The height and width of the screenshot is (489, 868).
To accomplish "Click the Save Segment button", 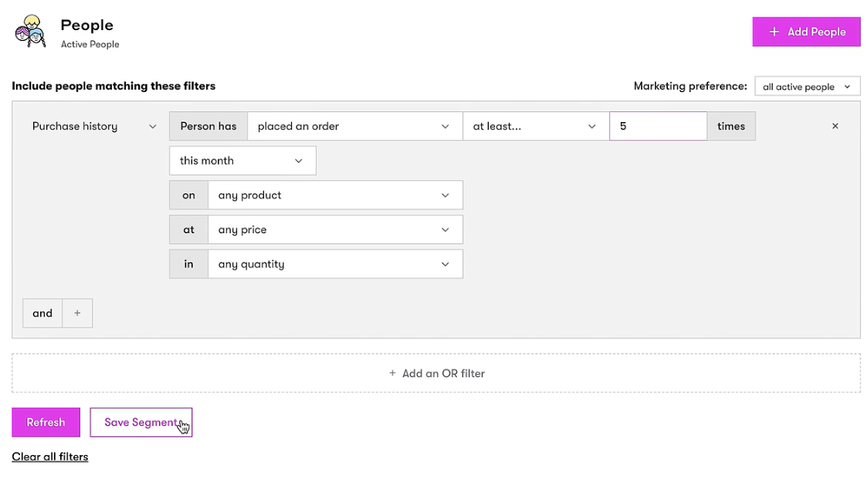I will tap(141, 423).
